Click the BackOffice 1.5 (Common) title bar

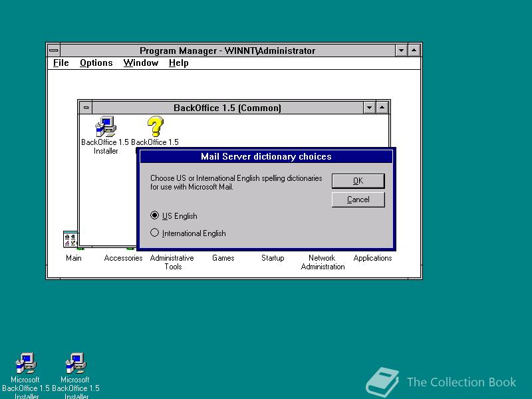pos(227,108)
